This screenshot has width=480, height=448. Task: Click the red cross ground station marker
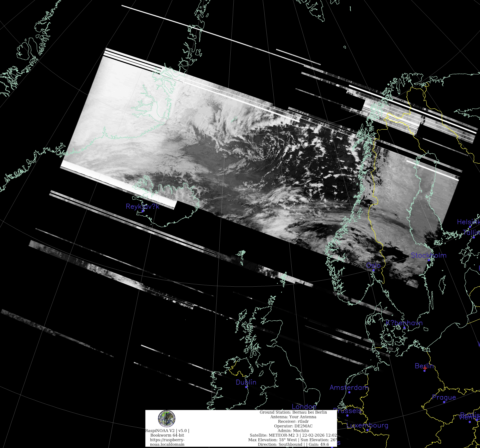pyautogui.click(x=425, y=368)
